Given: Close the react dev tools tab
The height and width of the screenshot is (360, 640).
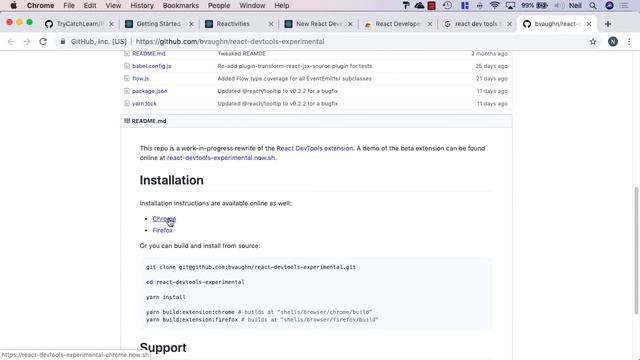Looking at the screenshot, I should tap(509, 24).
